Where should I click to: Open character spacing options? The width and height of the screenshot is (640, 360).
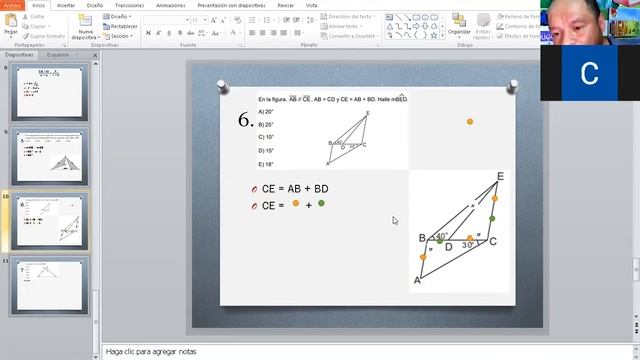pos(202,33)
